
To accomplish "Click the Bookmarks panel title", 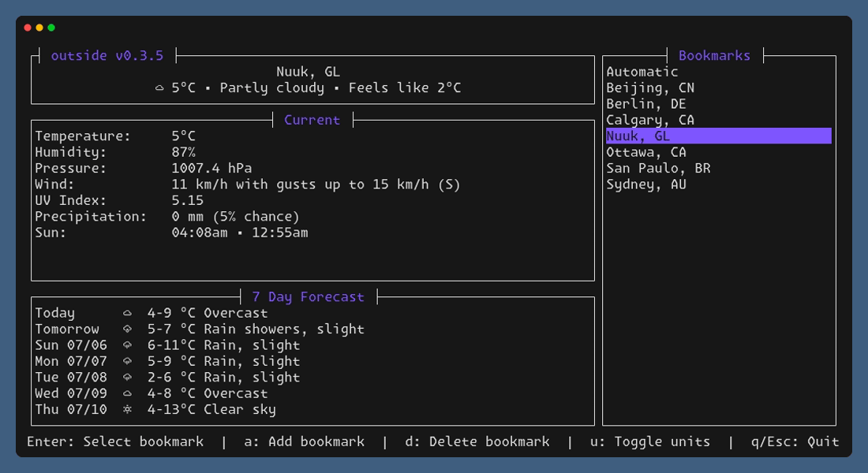I will point(714,55).
